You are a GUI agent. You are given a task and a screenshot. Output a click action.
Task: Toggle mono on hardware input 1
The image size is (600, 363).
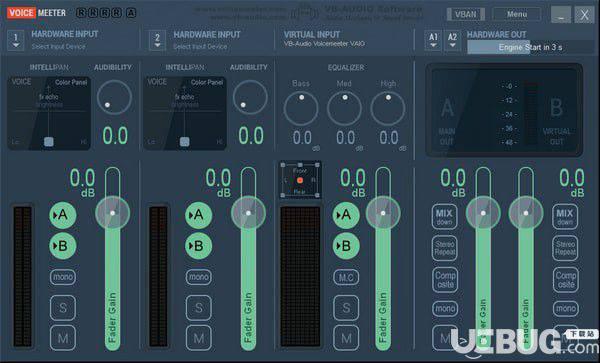63,277
